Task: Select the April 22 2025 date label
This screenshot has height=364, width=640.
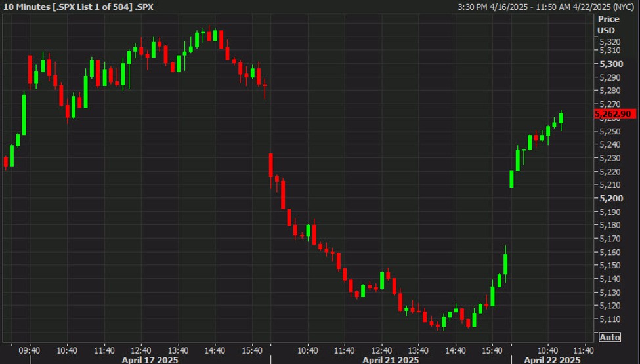Action: click(551, 359)
